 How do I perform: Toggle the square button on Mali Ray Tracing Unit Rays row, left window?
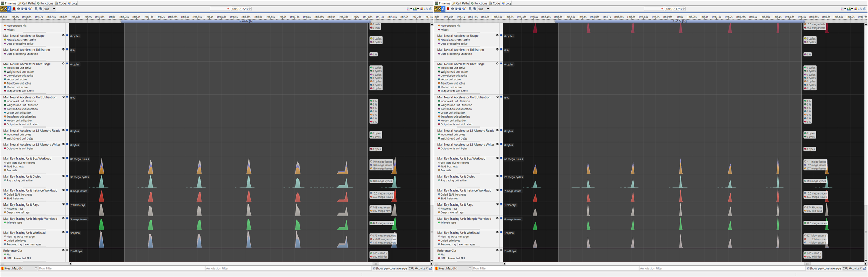(x=67, y=204)
